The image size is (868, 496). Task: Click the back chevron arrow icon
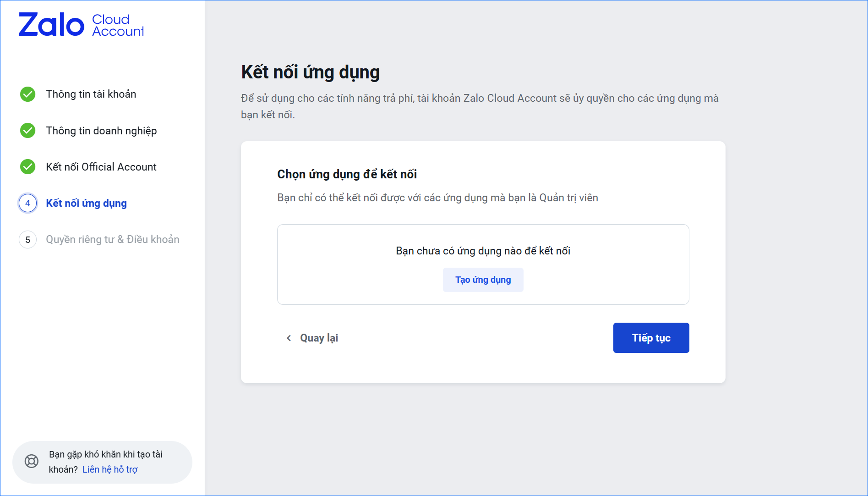(289, 338)
